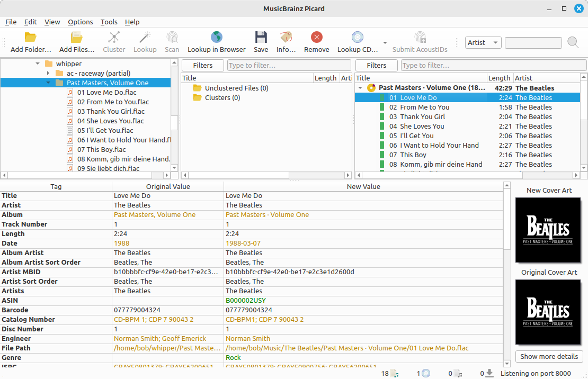The width and height of the screenshot is (588, 379).
Task: Click the Clusters folder icon
Action: click(x=197, y=97)
